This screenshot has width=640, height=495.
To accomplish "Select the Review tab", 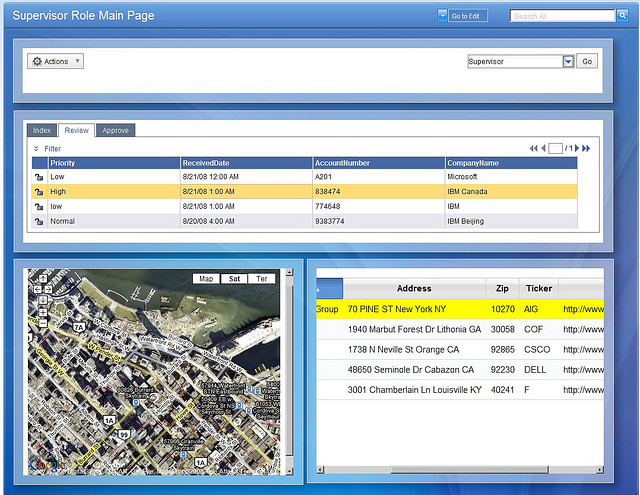I will pos(77,131).
